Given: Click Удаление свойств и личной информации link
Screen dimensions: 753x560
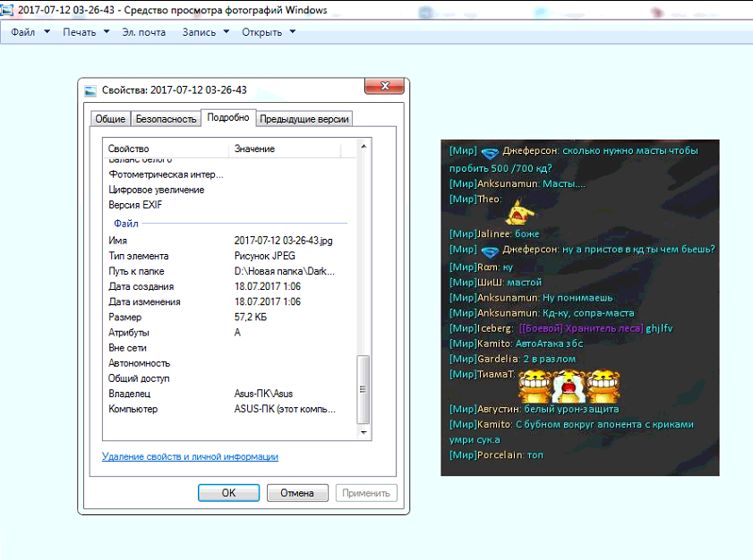Looking at the screenshot, I should pos(190,456).
